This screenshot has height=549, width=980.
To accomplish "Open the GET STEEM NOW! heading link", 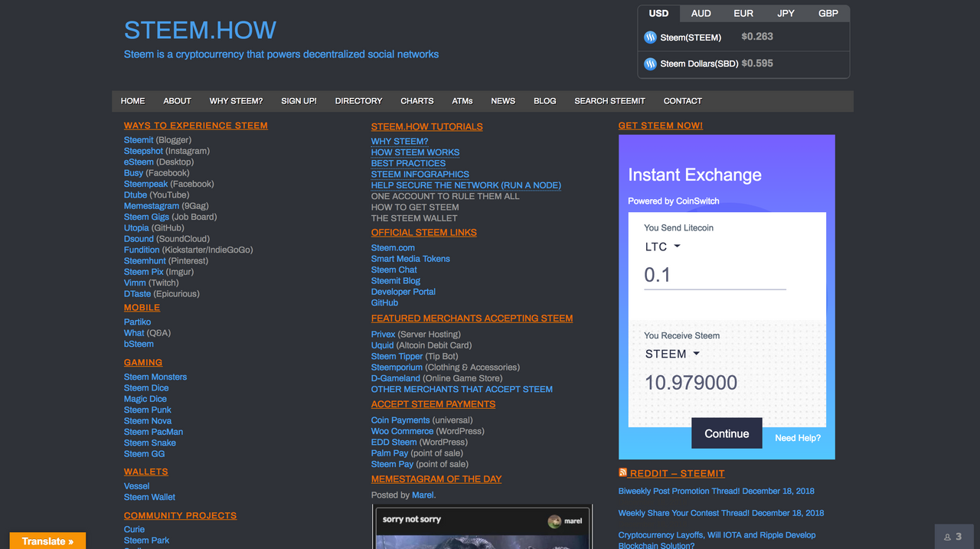I will point(661,126).
